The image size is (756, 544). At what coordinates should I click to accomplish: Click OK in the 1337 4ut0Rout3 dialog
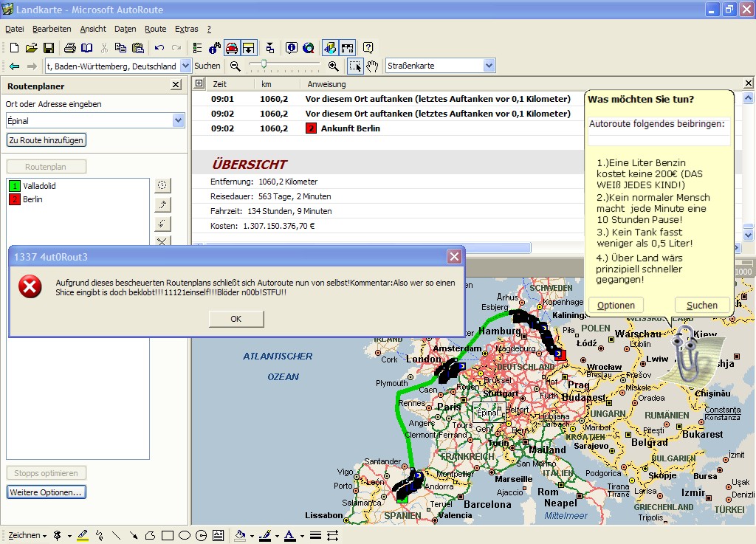point(236,319)
